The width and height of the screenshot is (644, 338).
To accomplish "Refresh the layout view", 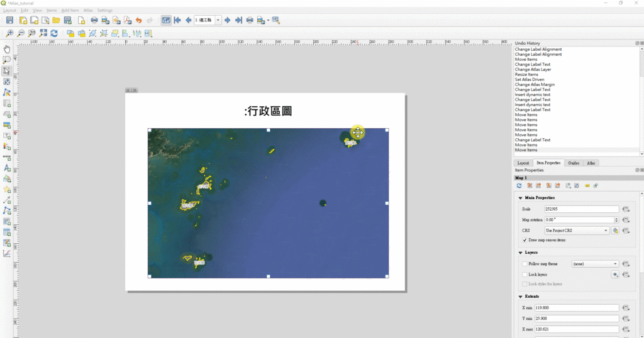I will (x=54, y=33).
